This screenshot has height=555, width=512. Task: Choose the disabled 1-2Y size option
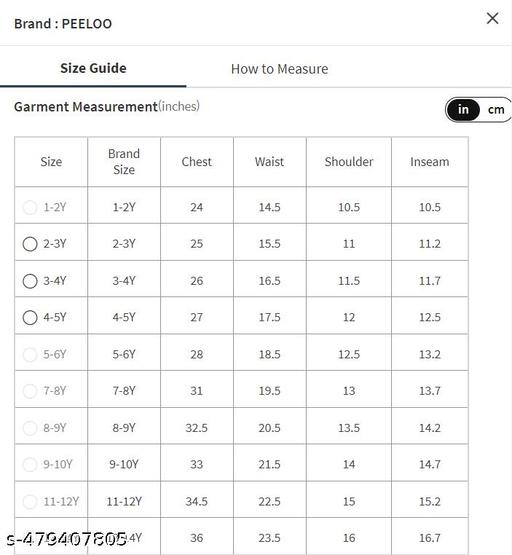click(x=30, y=207)
